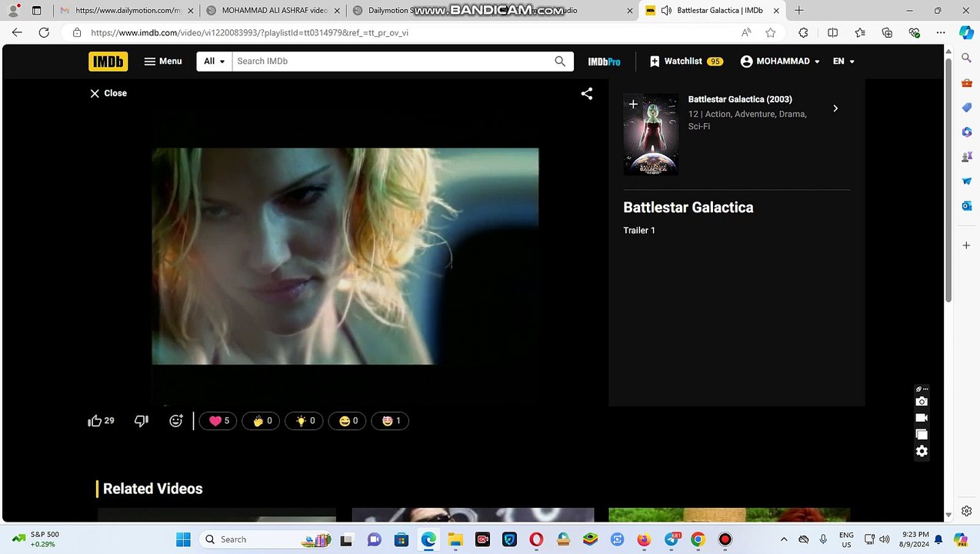Open the add reaction emoji picker
The height and width of the screenshot is (554, 980).
click(x=176, y=421)
